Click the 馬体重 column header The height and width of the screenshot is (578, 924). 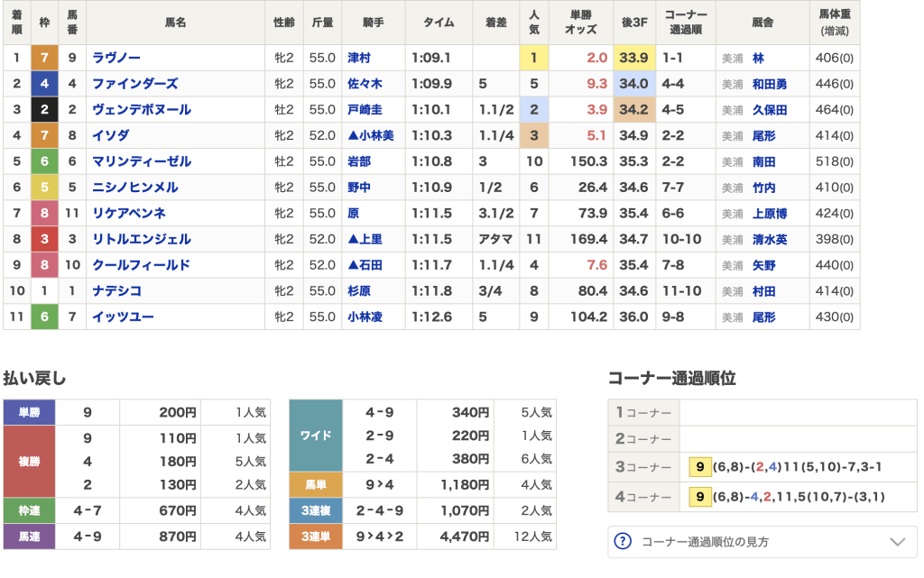pyautogui.click(x=835, y=23)
